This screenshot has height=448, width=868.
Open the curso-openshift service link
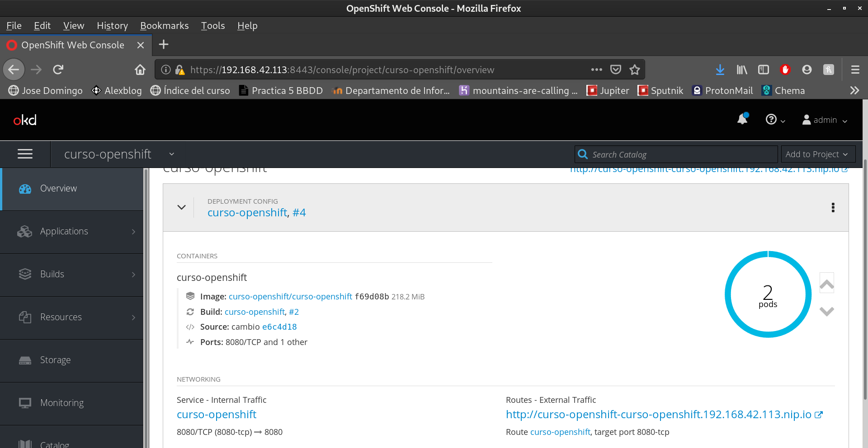[x=217, y=414]
